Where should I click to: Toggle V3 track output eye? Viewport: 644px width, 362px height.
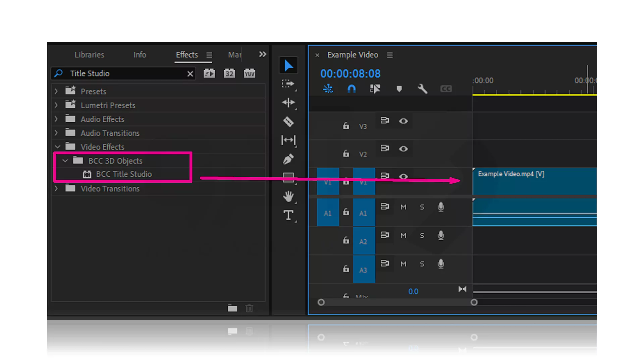pyautogui.click(x=404, y=121)
